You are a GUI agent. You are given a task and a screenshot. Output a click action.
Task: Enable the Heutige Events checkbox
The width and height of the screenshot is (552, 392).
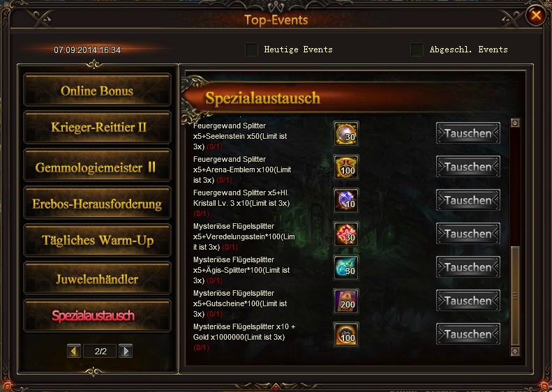point(251,50)
